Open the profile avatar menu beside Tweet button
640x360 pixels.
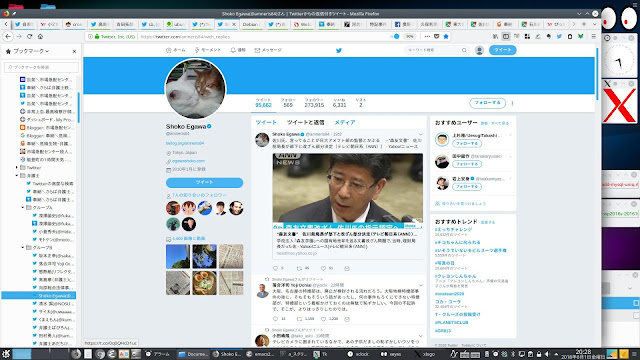479,50
